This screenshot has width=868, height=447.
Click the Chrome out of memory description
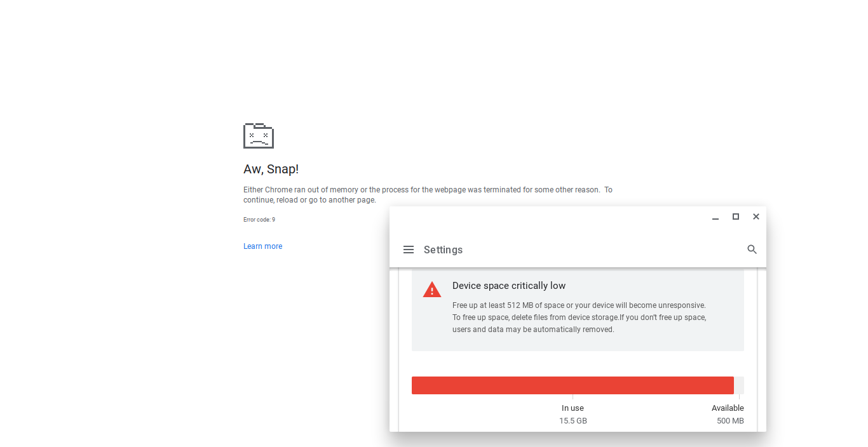coord(428,195)
